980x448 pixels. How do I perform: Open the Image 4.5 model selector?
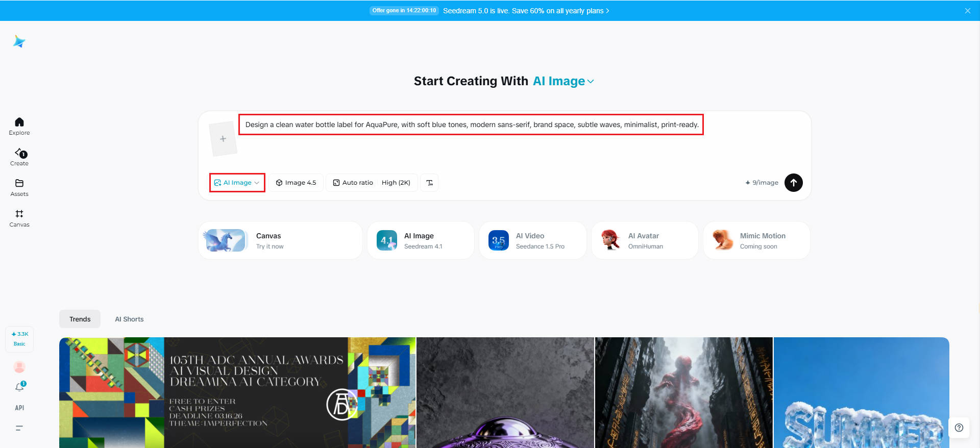[x=296, y=183]
